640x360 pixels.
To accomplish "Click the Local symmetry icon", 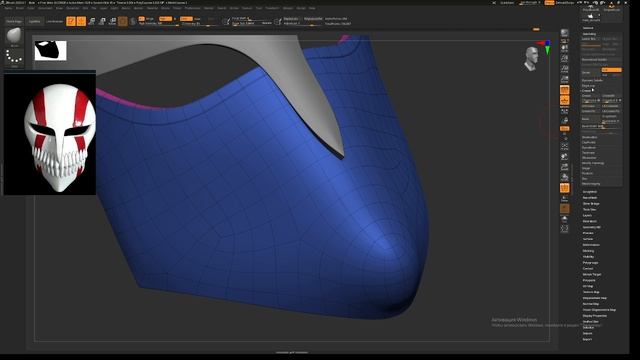I will pyautogui.click(x=564, y=111).
